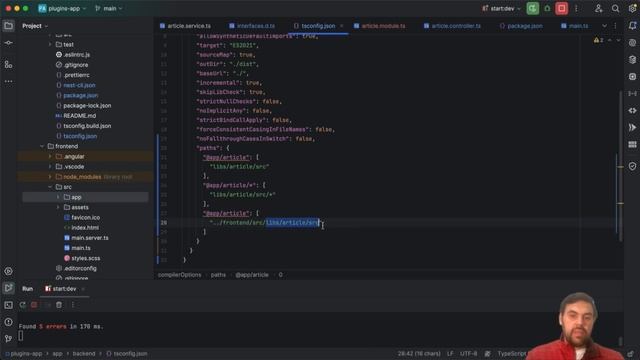Expand the .vscode folder
The image size is (640, 360).
[50, 167]
